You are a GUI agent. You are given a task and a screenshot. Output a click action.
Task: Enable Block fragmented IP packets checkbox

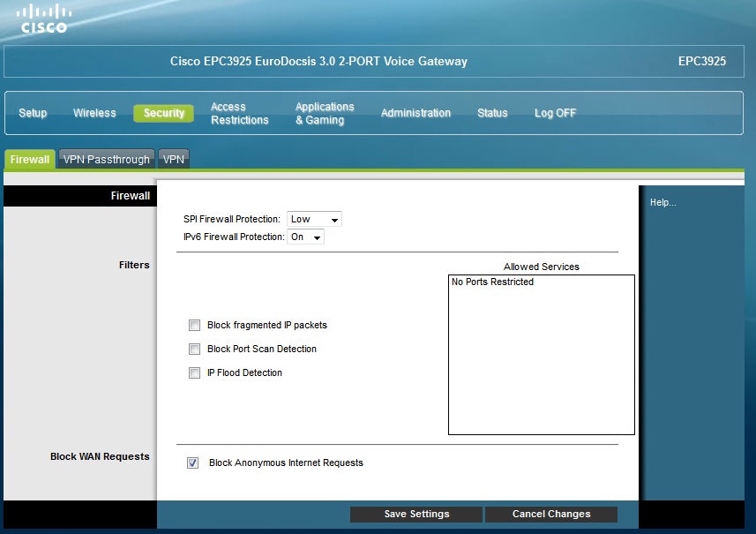(x=194, y=325)
